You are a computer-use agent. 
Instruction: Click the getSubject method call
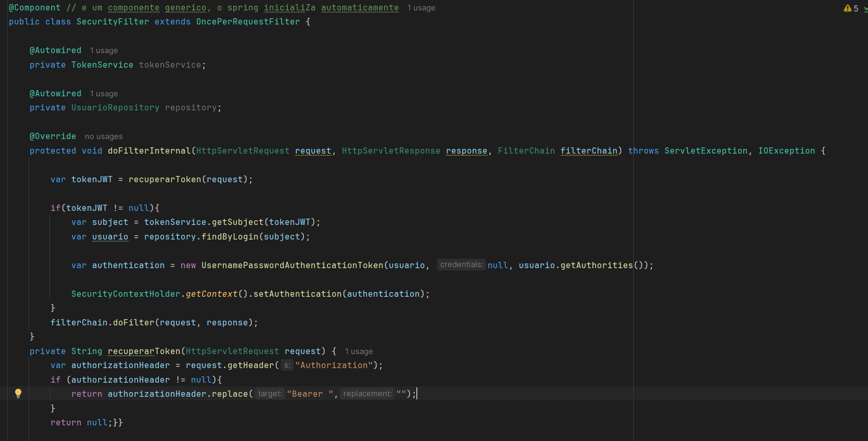237,222
